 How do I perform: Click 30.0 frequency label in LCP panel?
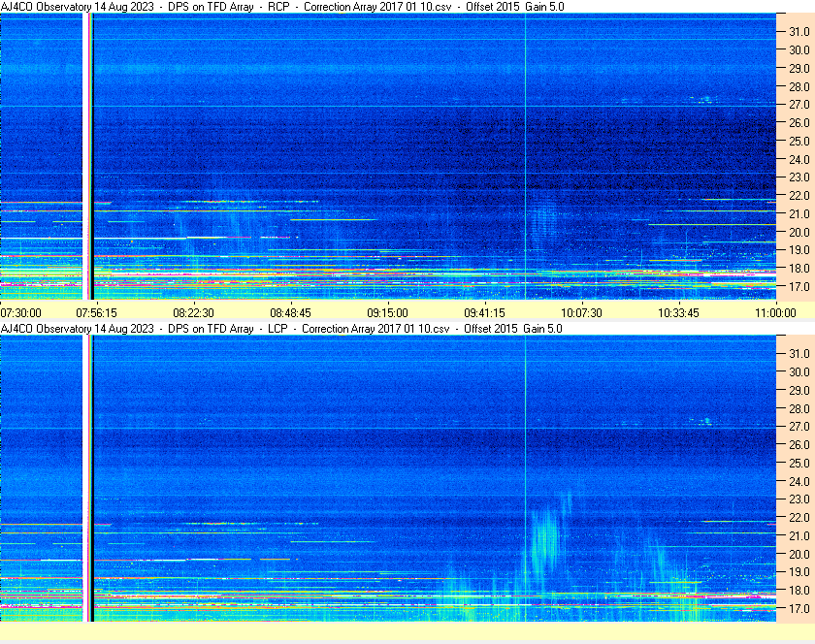pos(799,371)
